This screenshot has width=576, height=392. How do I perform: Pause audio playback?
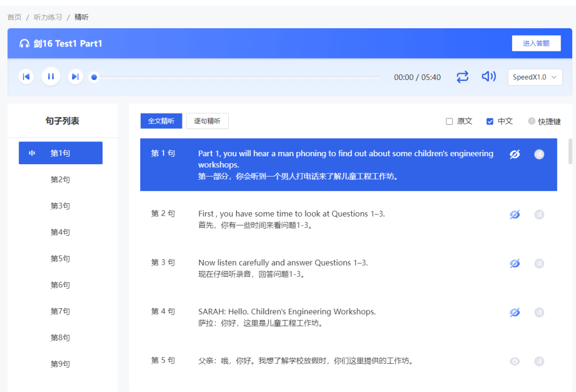tap(51, 76)
